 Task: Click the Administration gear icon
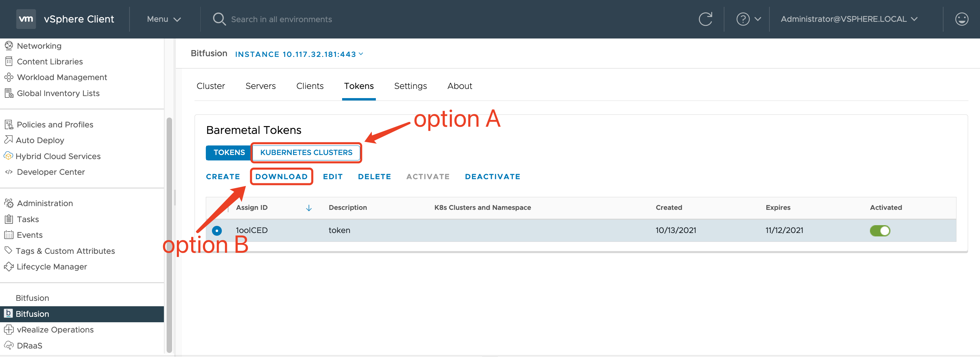(9, 203)
